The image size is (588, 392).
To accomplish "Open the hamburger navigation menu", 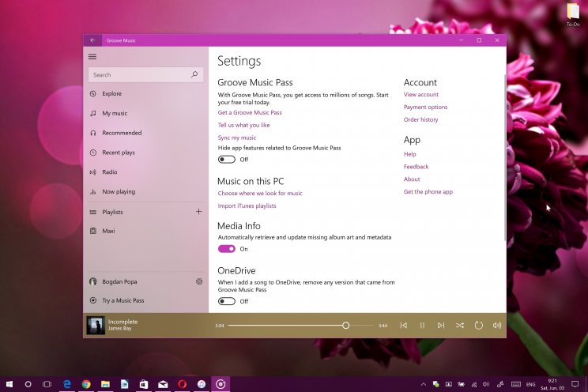I will (x=92, y=57).
